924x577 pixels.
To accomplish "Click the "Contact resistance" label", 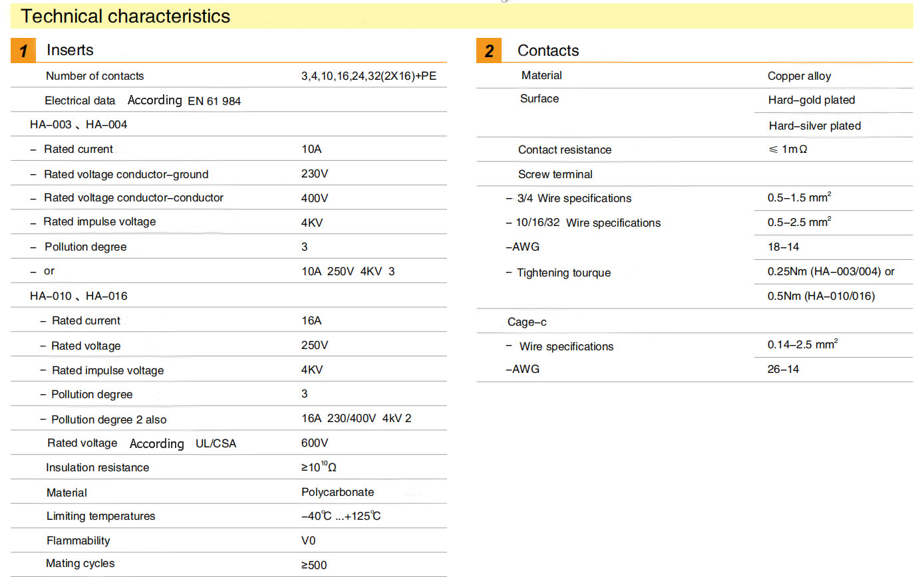I will [x=565, y=150].
